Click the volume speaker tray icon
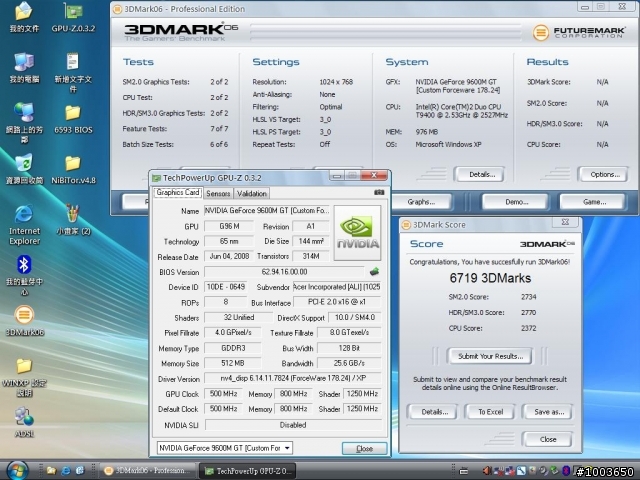640x480 pixels. tap(487, 471)
